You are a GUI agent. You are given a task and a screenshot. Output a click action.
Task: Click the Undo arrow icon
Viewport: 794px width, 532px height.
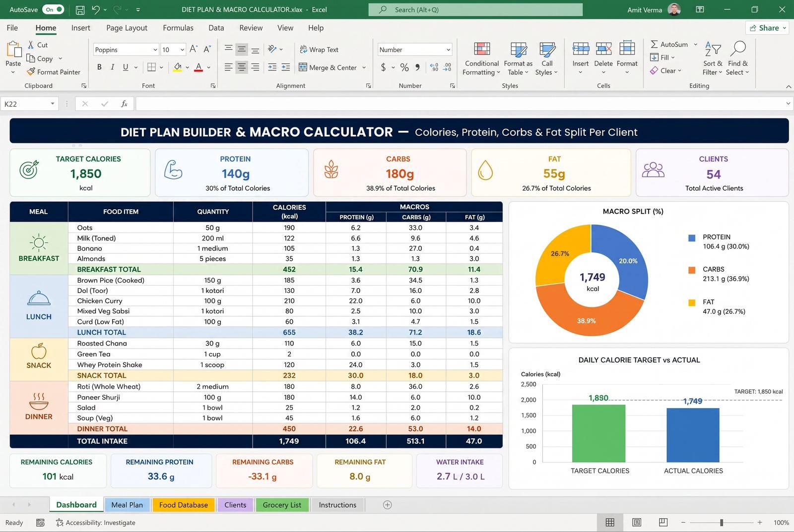(96, 9)
